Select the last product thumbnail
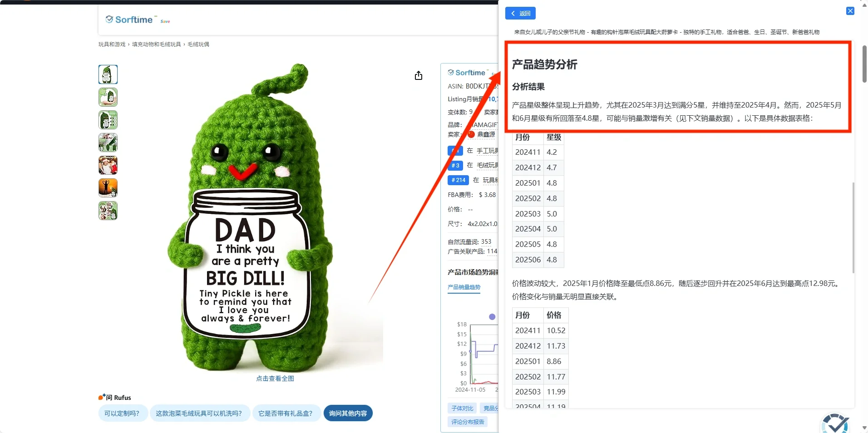Image resolution: width=868 pixels, height=433 pixels. coord(108,211)
